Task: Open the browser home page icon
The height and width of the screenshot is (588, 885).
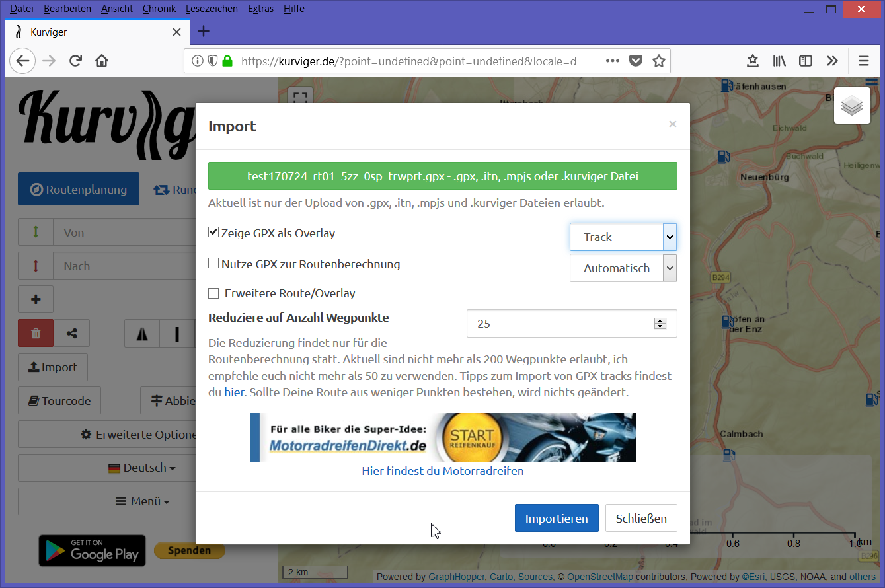Action: coord(101,61)
